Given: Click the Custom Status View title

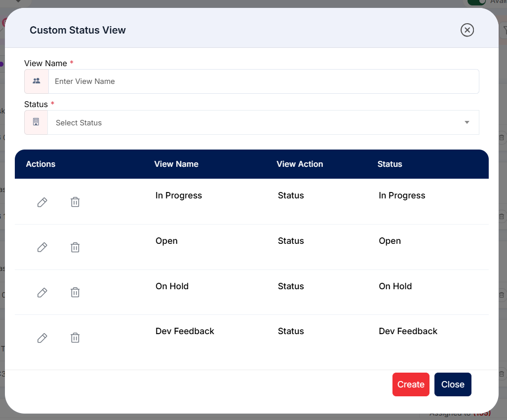Looking at the screenshot, I should (78, 30).
